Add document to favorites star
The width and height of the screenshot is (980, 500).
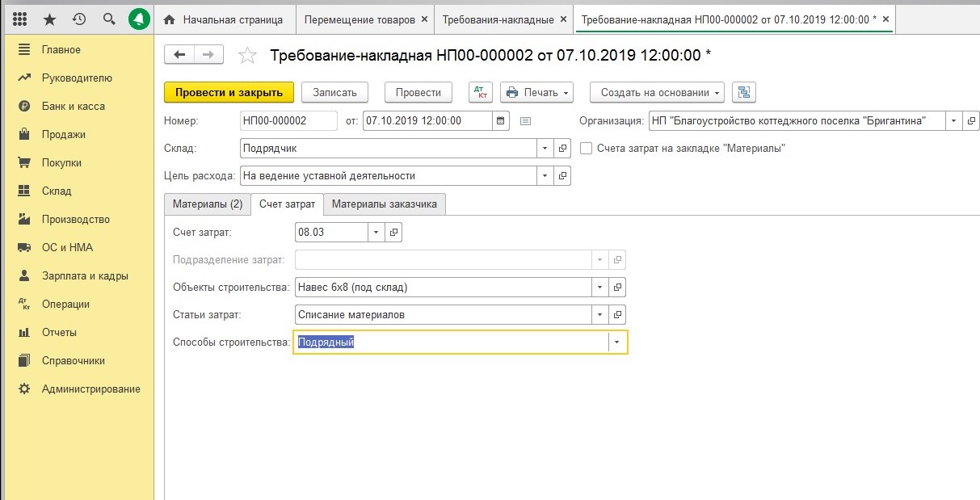click(x=248, y=55)
